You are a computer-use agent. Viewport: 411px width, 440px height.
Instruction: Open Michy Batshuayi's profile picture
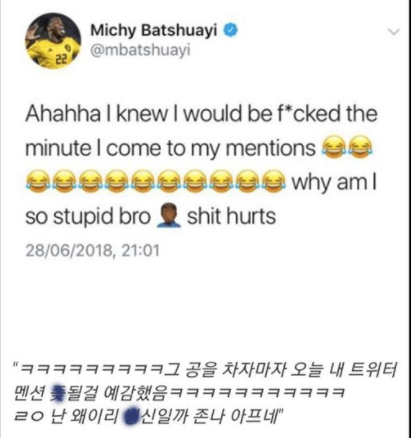(x=53, y=41)
